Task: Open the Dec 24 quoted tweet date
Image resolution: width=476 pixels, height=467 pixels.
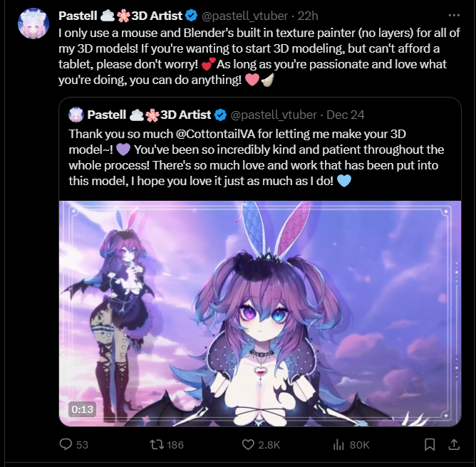Action: click(346, 115)
